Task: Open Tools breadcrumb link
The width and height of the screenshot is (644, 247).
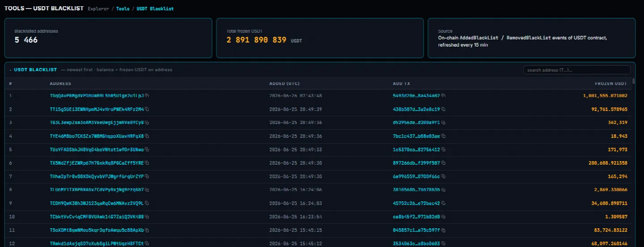Action: click(123, 9)
